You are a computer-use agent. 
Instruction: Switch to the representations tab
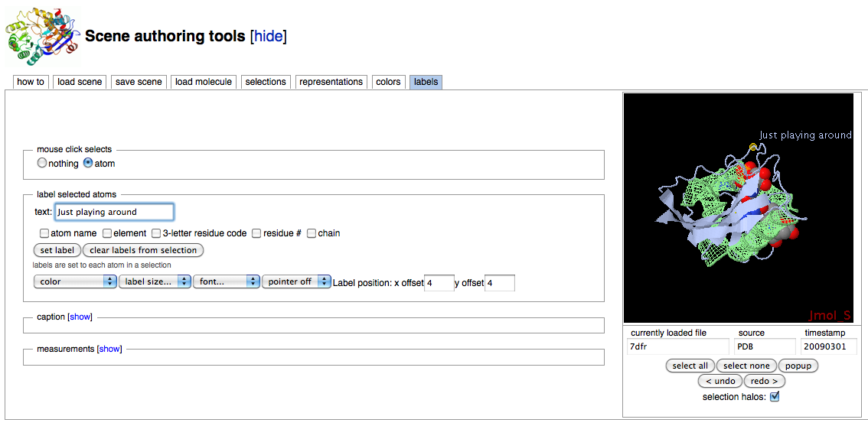pyautogui.click(x=331, y=82)
